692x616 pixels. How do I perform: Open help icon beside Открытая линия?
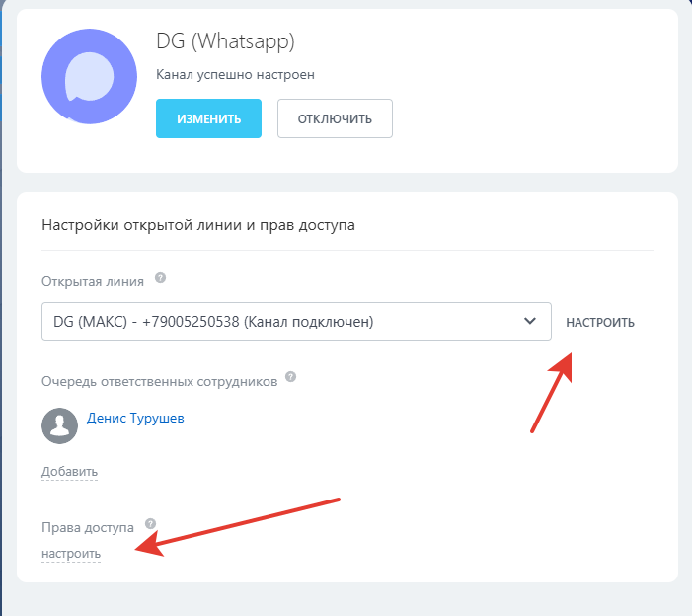click(x=160, y=278)
